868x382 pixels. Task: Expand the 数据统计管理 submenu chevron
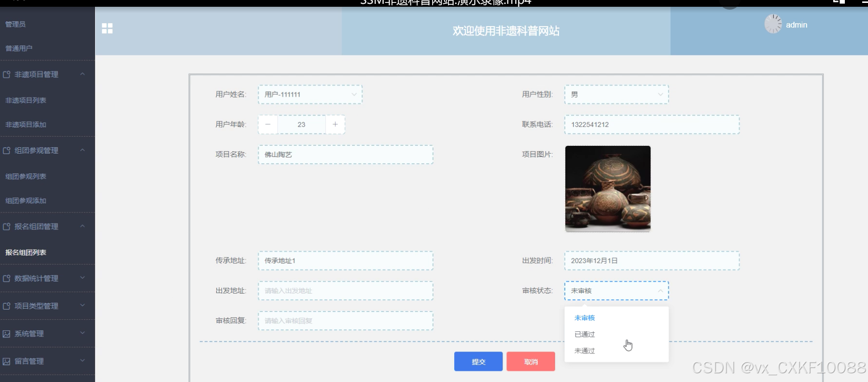[83, 278]
